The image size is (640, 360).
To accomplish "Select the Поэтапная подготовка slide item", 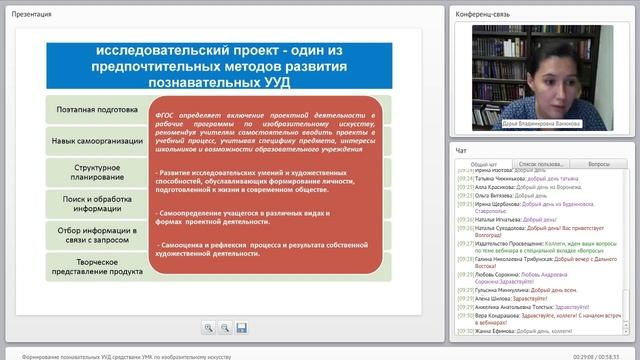I will point(97,109).
